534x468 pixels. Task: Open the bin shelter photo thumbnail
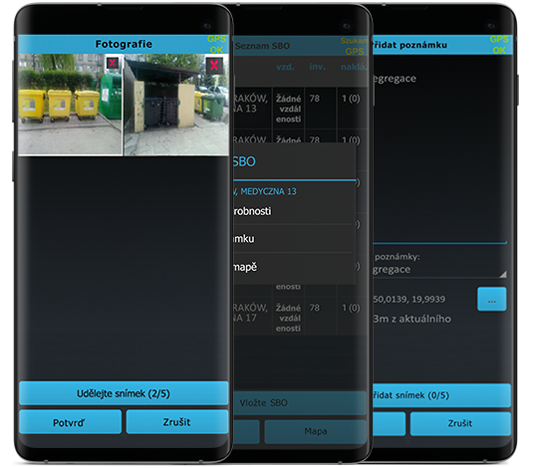click(176, 104)
